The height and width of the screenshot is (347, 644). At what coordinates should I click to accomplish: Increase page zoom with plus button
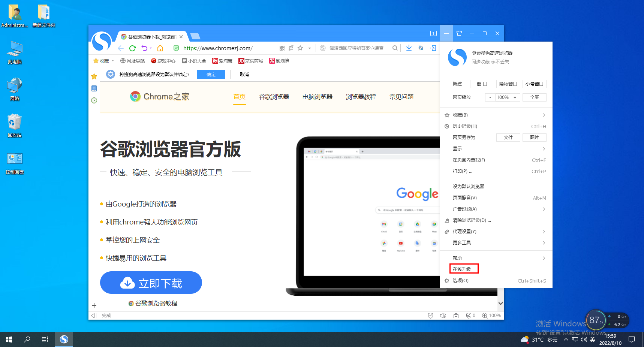click(x=515, y=97)
